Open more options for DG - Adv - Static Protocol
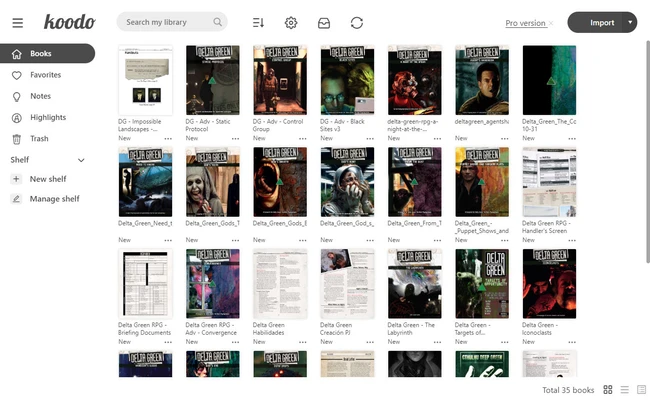650x400 pixels. (x=235, y=138)
